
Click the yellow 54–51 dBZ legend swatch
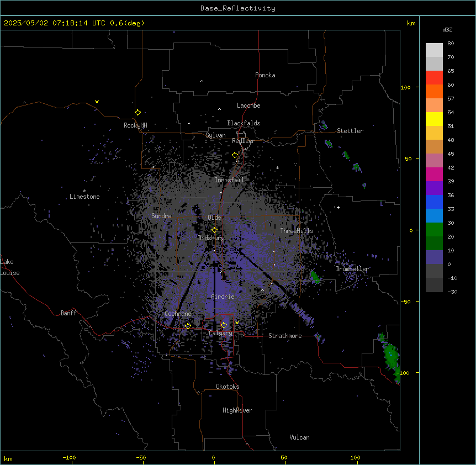pos(434,119)
